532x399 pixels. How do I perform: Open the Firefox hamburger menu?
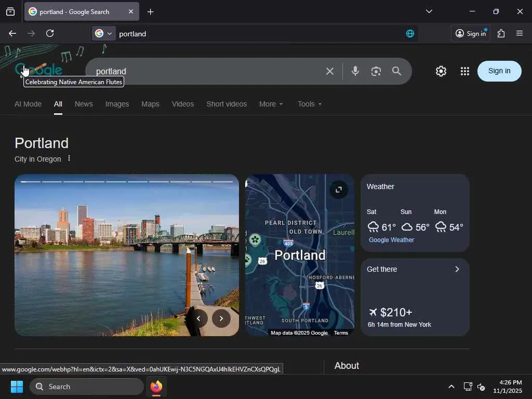[x=520, y=33]
